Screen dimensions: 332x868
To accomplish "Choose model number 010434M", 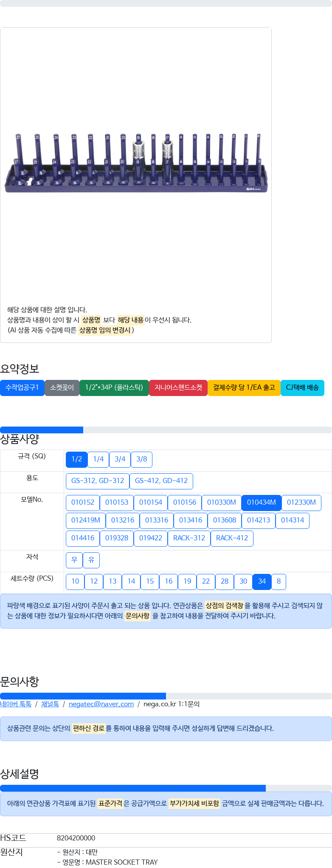I will point(261,503).
